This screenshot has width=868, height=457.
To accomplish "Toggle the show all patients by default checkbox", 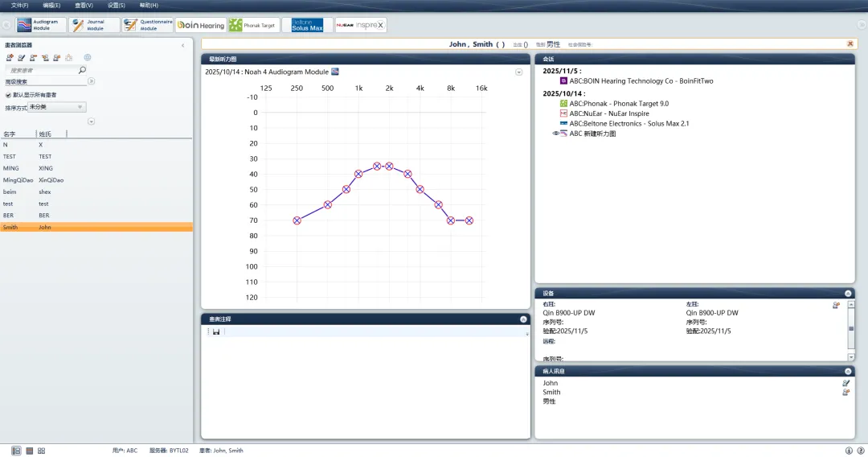I will tap(8, 95).
